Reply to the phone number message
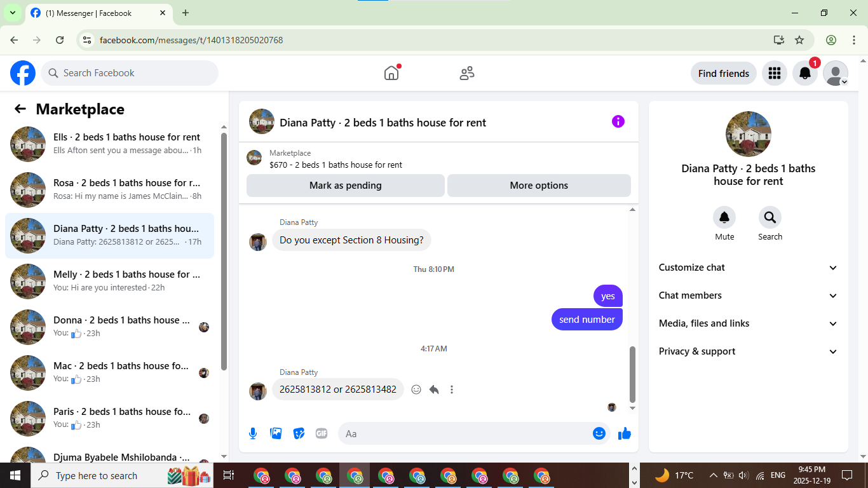Screen dimensions: 868x488 [x=434, y=390]
